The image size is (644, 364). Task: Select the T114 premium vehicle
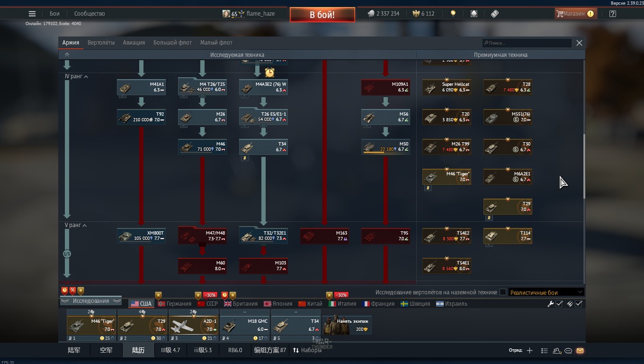tap(508, 236)
